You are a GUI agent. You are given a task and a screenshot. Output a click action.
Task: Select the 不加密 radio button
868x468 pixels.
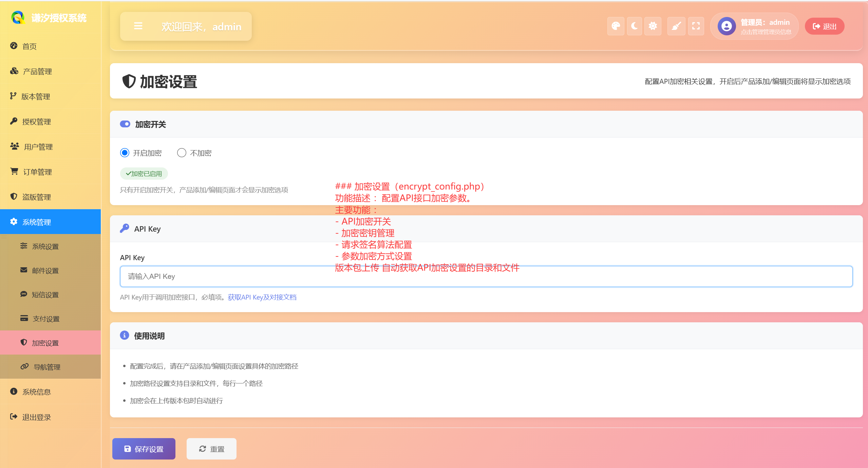point(182,153)
